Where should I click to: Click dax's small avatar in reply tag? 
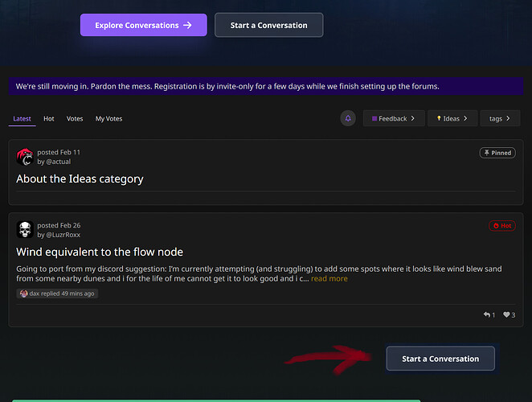point(23,293)
